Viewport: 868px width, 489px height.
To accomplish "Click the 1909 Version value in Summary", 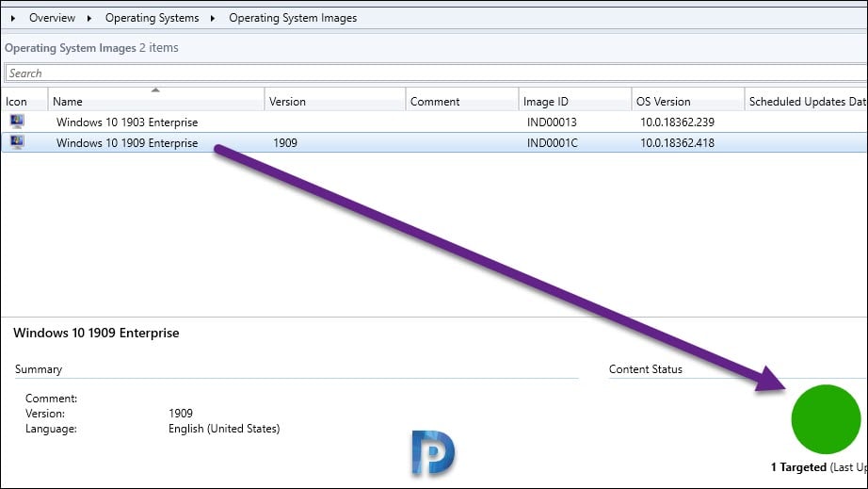I will 181,413.
